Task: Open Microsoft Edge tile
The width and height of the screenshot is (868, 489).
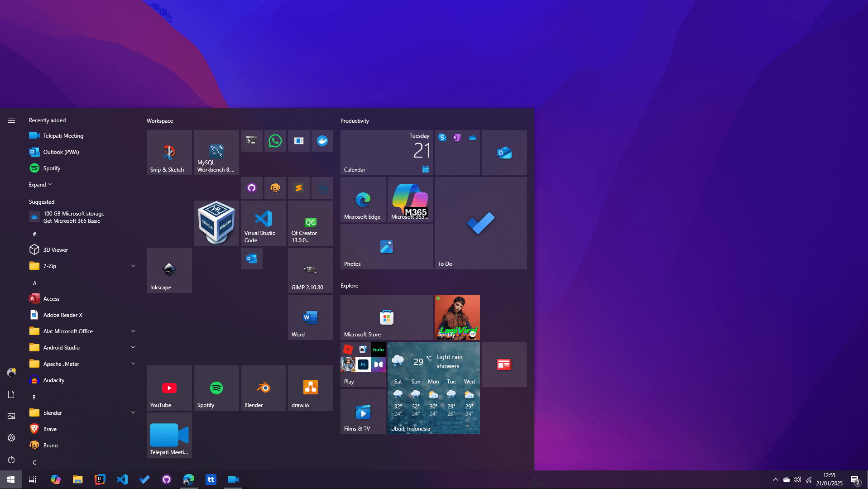Action: coord(363,200)
